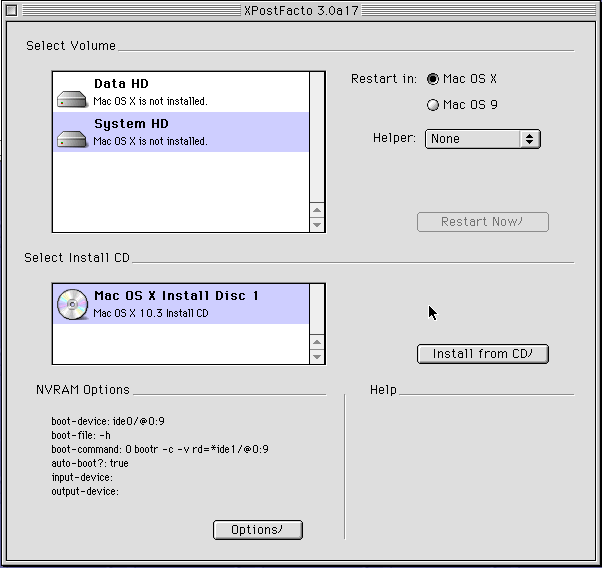The height and width of the screenshot is (568, 602).
Task: Click install CD list scroll up arrow
Action: pyautogui.click(x=317, y=342)
